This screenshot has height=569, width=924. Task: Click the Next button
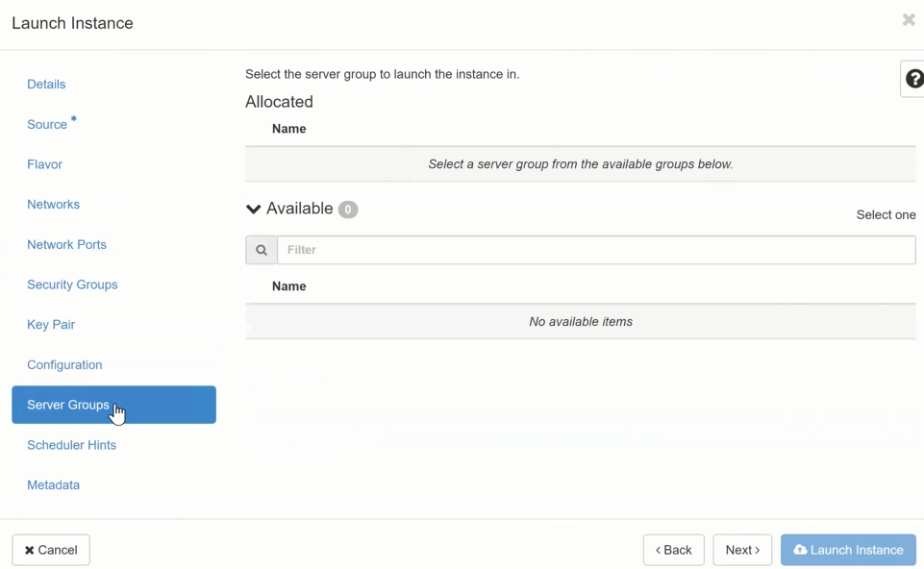pyautogui.click(x=742, y=550)
